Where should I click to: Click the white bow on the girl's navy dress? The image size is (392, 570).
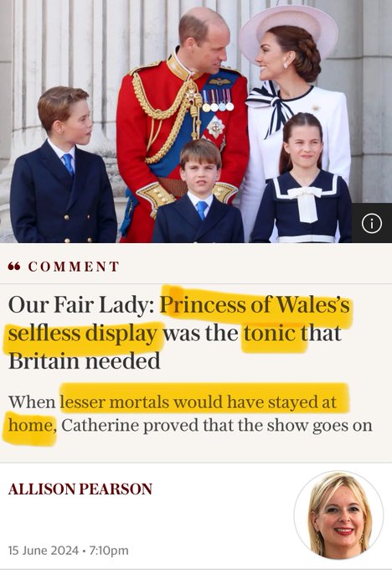pos(306,203)
